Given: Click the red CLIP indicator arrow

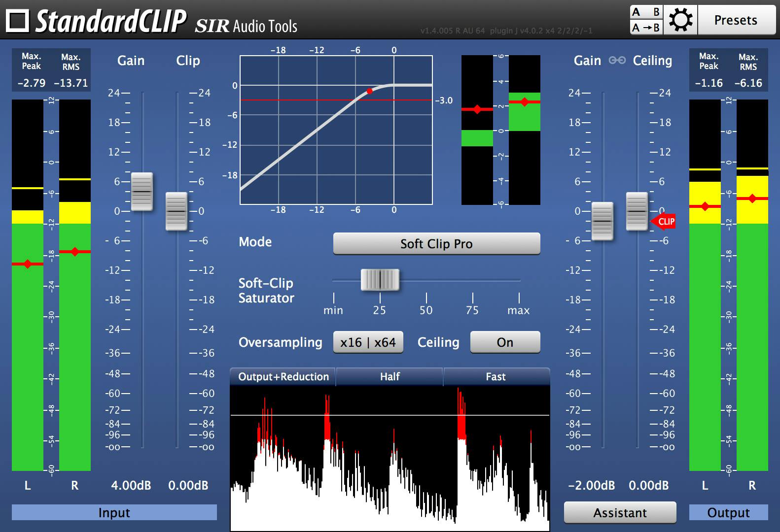Looking at the screenshot, I should pos(664,221).
